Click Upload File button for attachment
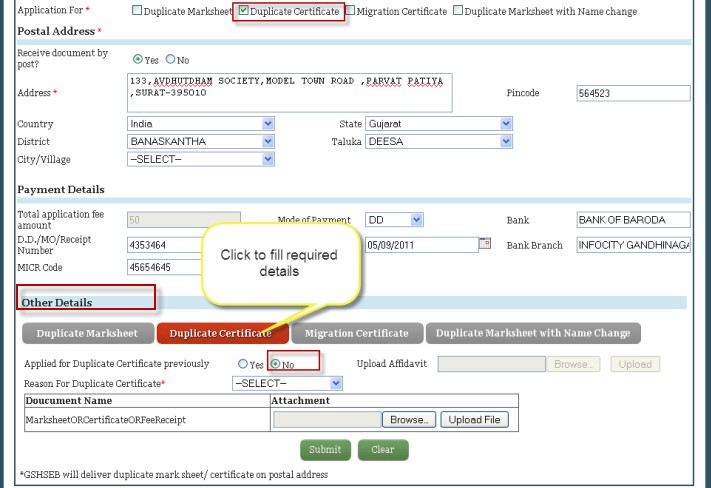 (x=475, y=420)
